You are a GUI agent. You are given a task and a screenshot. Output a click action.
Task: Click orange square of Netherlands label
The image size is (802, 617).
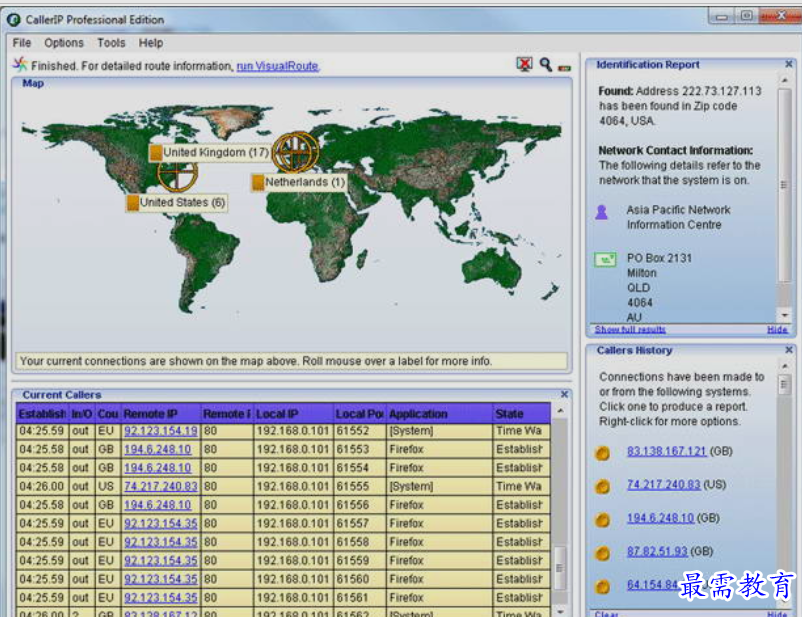pos(258,182)
